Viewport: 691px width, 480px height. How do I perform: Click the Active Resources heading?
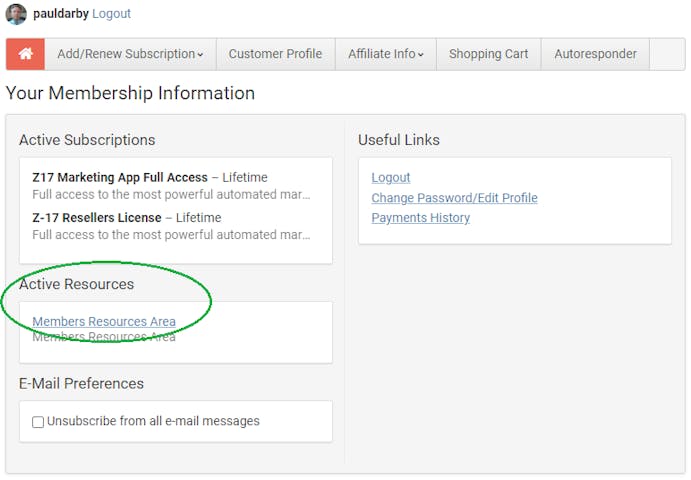77,284
